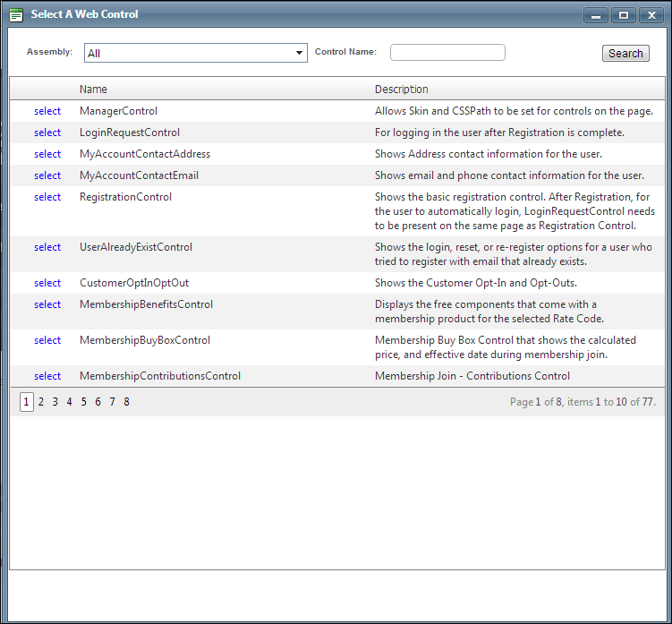Image resolution: width=672 pixels, height=624 pixels.
Task: Focus the Control Name input field
Action: pos(447,52)
